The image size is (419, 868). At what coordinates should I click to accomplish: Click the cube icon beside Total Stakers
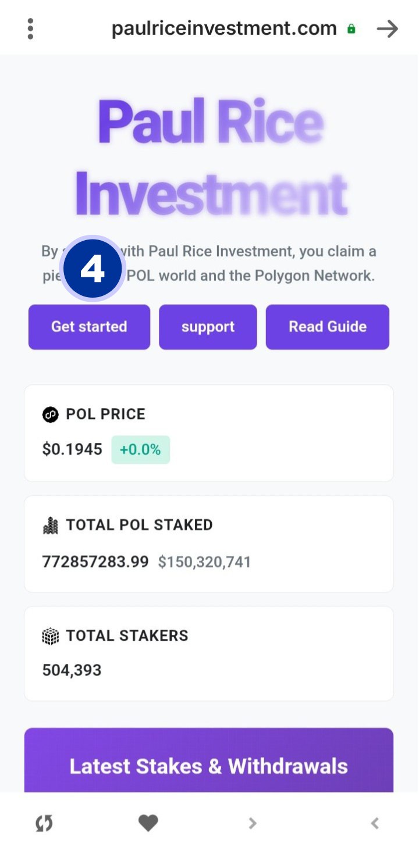[x=51, y=636]
